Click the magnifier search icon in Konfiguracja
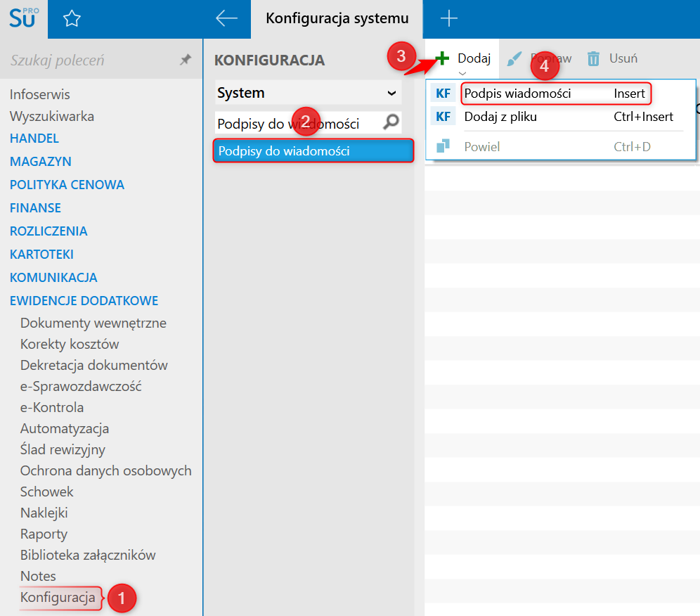This screenshot has width=700, height=616. 391,122
